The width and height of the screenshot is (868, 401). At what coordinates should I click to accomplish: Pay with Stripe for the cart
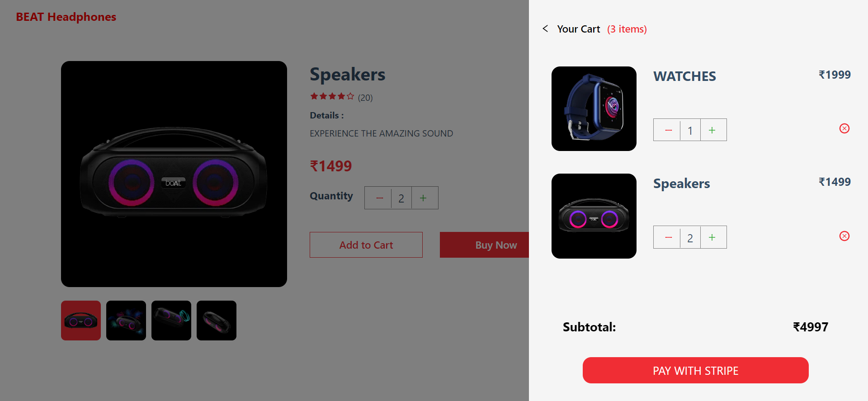click(x=695, y=370)
